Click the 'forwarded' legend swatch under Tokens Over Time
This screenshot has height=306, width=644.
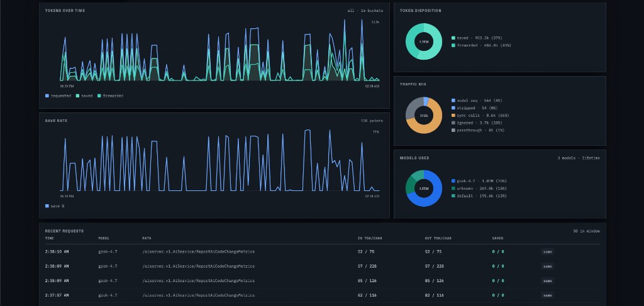(99, 96)
